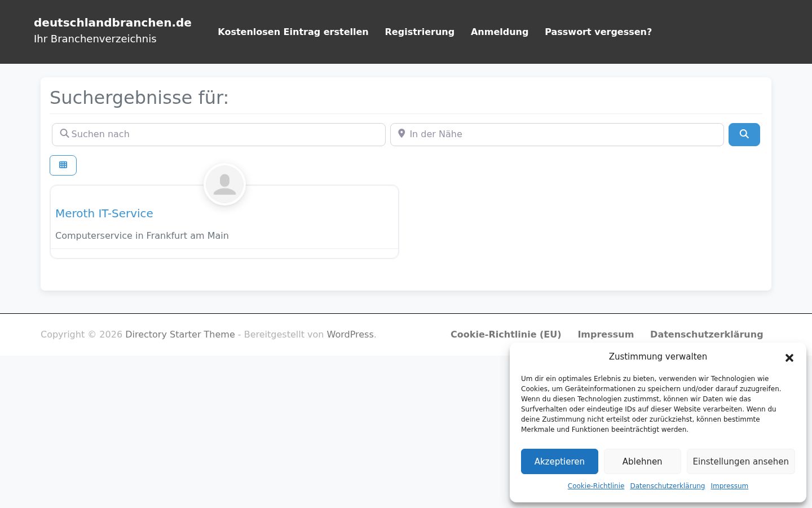812x508 pixels.
Task: Click the blue magnifier search button
Action: 744,134
